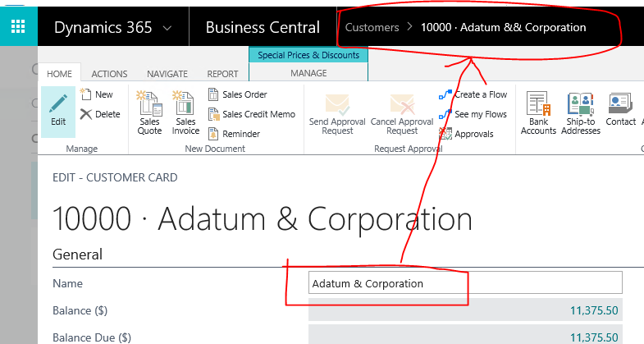The width and height of the screenshot is (644, 344).
Task: Click Send Approval Request icon
Action: click(337, 105)
